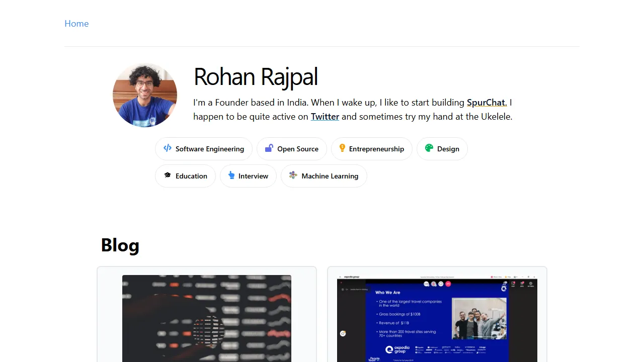The image size is (644, 362).
Task: Toggle the Design topic filter
Action: tap(442, 148)
